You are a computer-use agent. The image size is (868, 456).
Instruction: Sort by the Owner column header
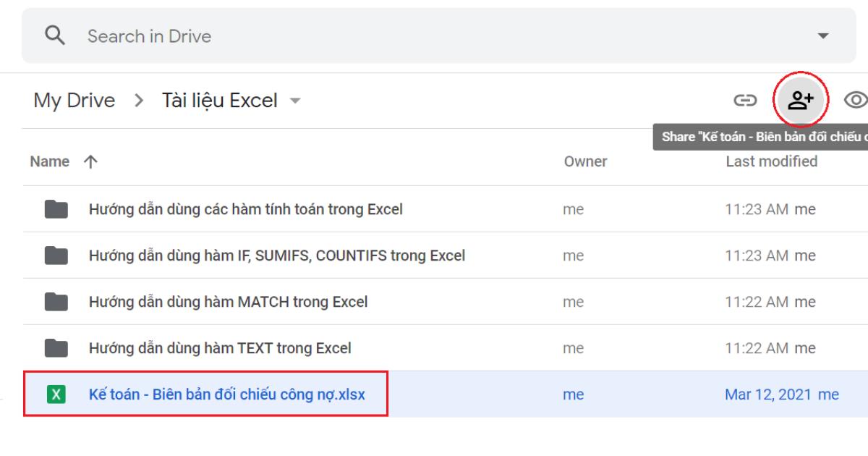point(585,161)
